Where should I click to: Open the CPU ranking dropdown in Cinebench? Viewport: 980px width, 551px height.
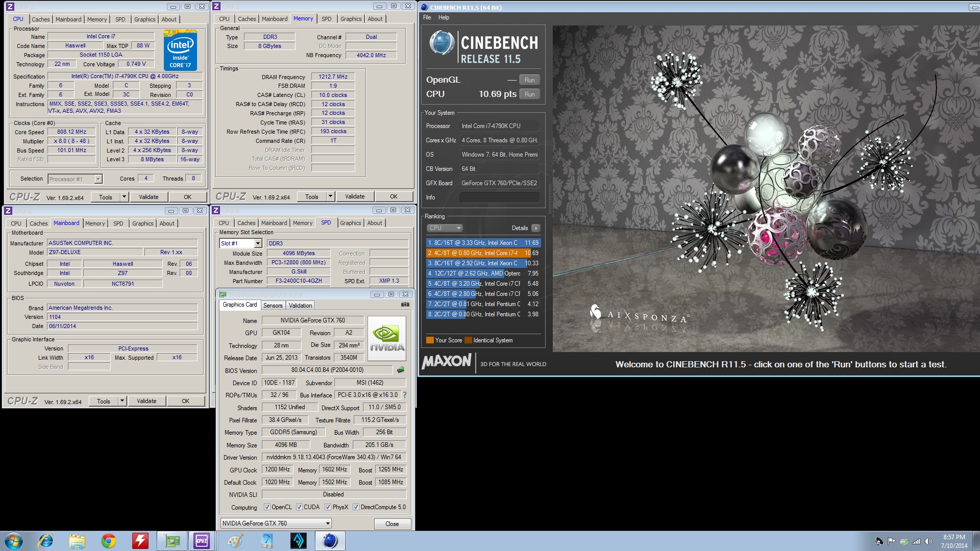[445, 228]
